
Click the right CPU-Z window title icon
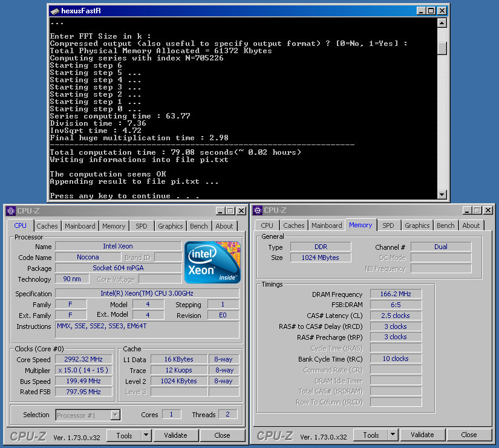tap(258, 210)
